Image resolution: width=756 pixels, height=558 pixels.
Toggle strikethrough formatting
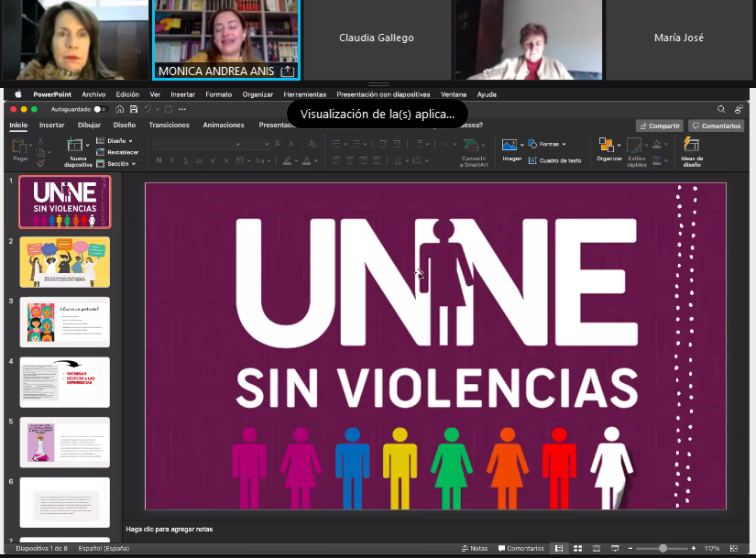click(x=199, y=160)
